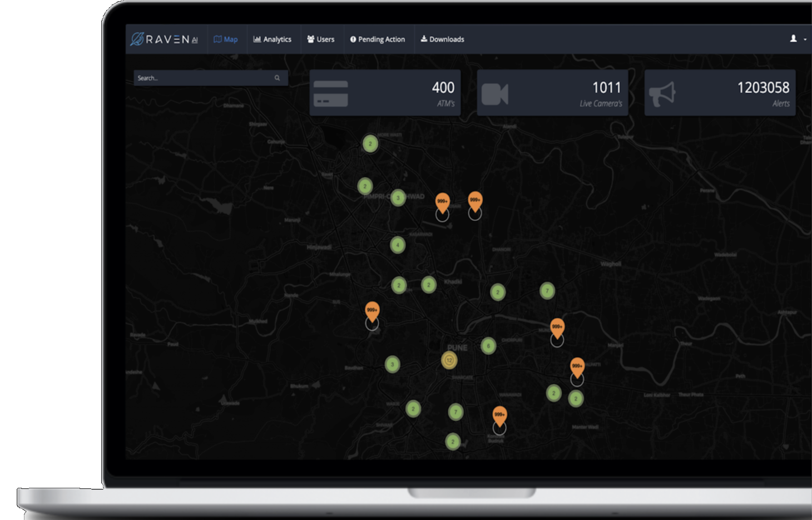Expand the caret beside the profile icon
812x520 pixels.
pyautogui.click(x=805, y=39)
